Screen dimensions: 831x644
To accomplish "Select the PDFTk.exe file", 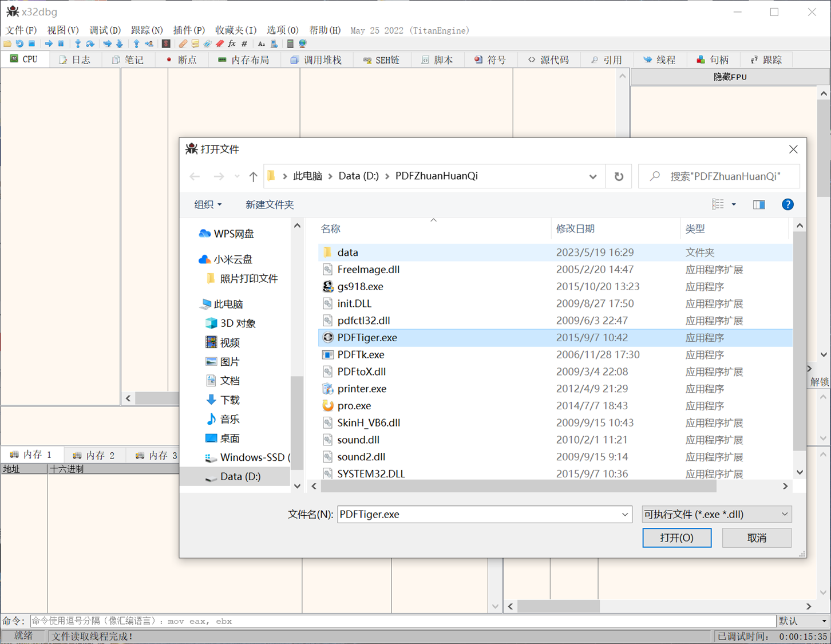I will [x=555, y=355].
